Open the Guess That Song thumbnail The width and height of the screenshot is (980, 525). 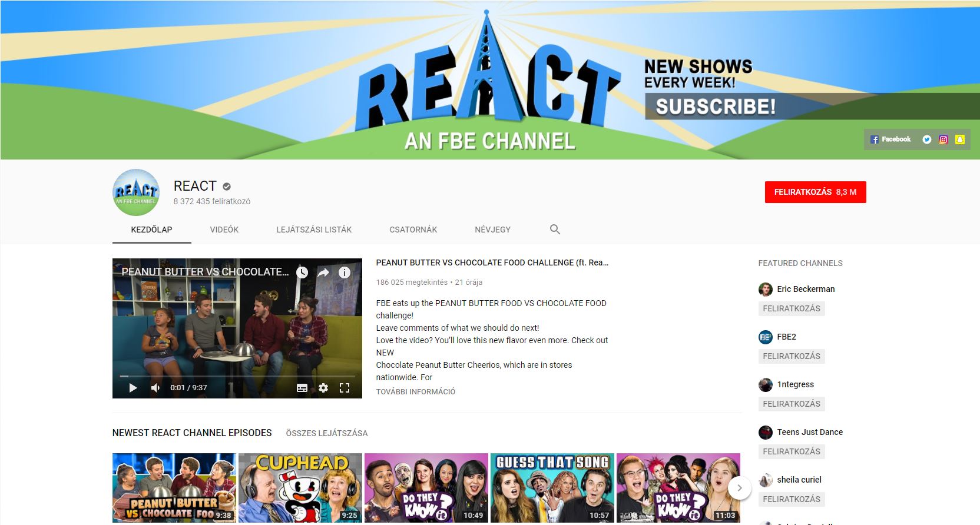552,488
